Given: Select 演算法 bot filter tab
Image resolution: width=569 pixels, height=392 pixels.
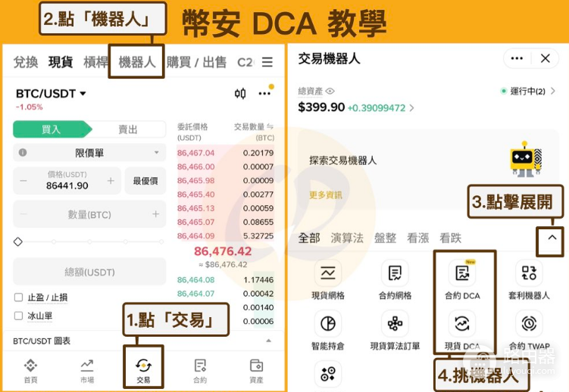Looking at the screenshot, I should (x=347, y=238).
